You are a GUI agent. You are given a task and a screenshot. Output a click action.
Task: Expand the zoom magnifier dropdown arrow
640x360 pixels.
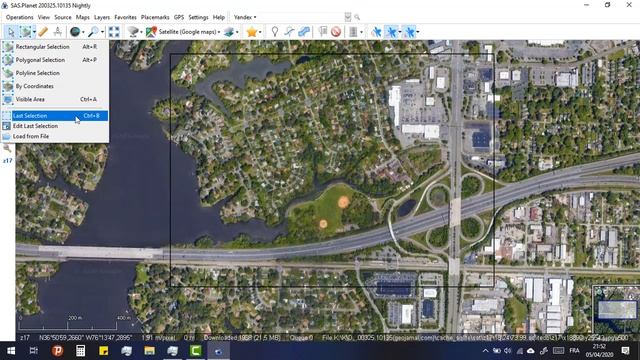coord(102,32)
